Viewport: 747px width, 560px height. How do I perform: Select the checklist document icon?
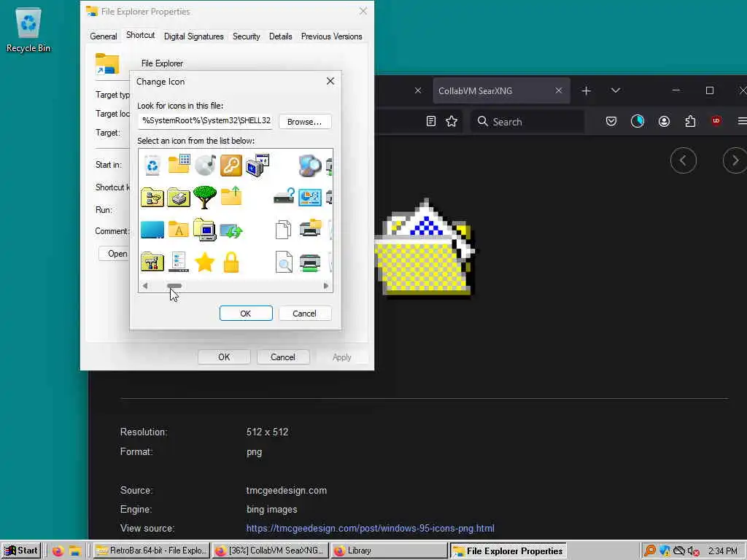179,262
